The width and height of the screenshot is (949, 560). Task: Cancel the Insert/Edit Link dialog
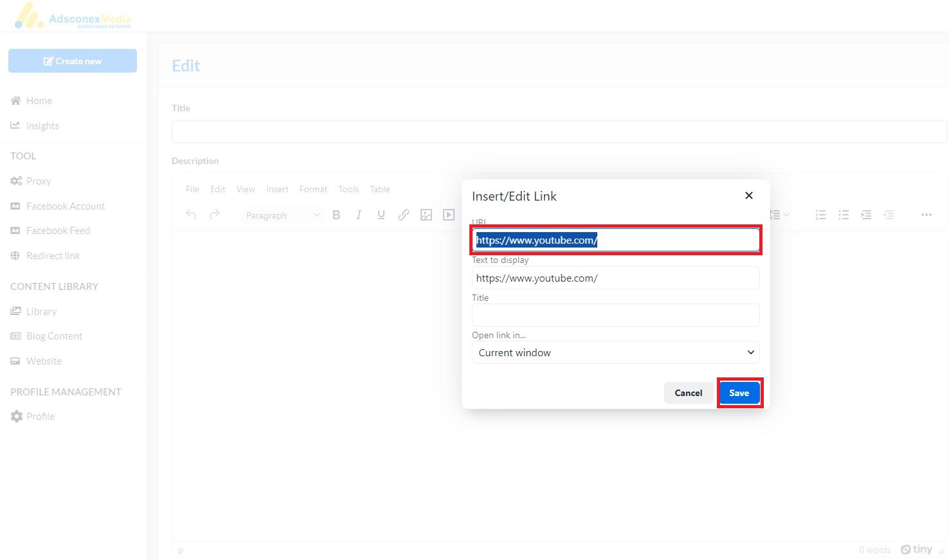688,393
